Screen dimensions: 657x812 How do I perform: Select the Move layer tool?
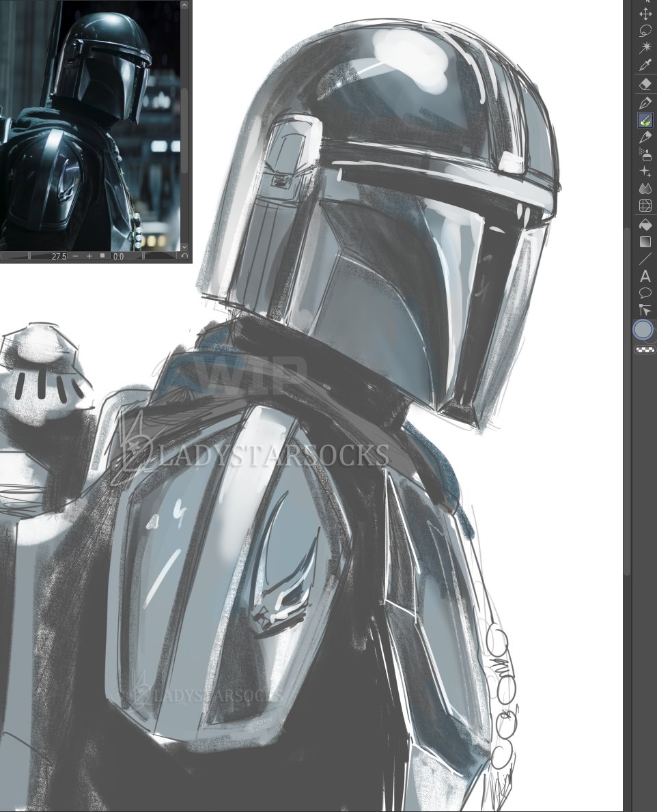click(x=645, y=14)
